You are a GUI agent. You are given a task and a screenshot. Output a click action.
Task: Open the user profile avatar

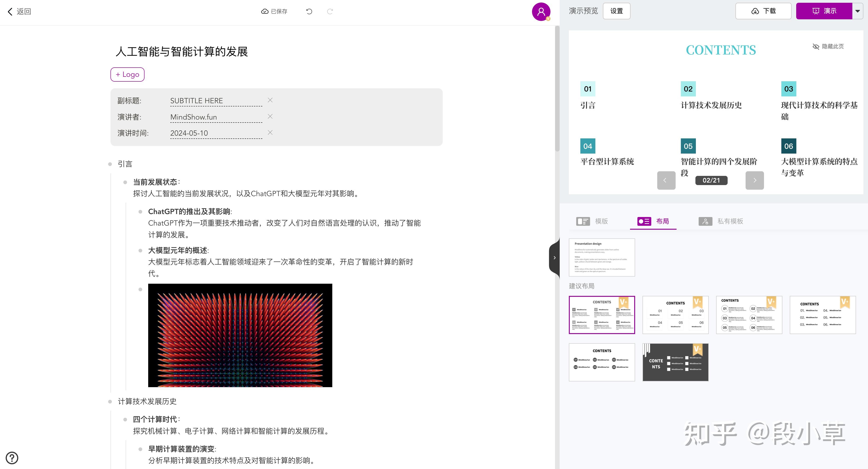click(541, 12)
